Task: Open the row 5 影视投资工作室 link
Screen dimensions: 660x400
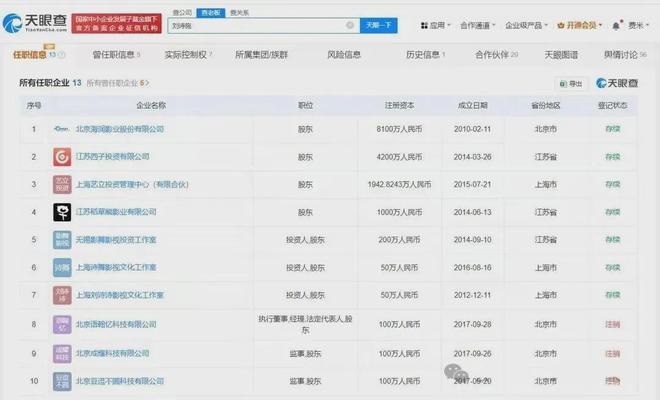Action: click(116, 240)
